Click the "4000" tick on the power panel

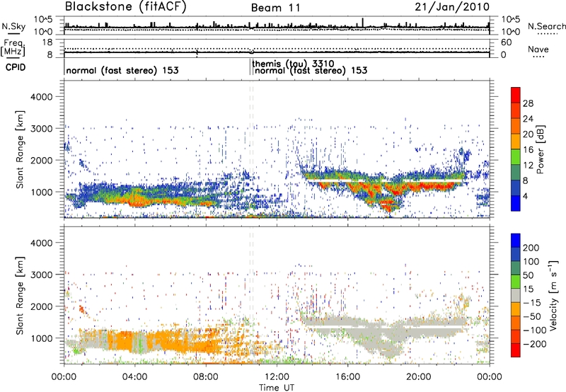pyautogui.click(x=42, y=97)
